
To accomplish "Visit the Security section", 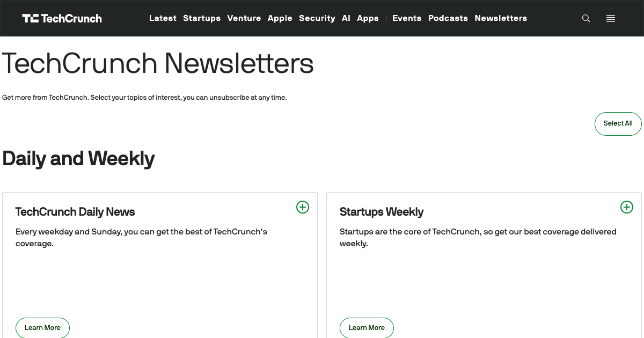I will pos(317,18).
